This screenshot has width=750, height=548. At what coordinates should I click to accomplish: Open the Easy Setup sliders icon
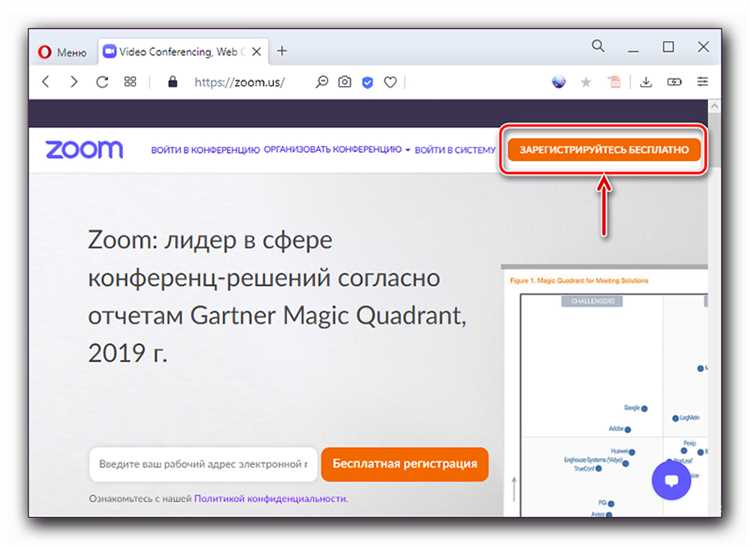tap(702, 82)
